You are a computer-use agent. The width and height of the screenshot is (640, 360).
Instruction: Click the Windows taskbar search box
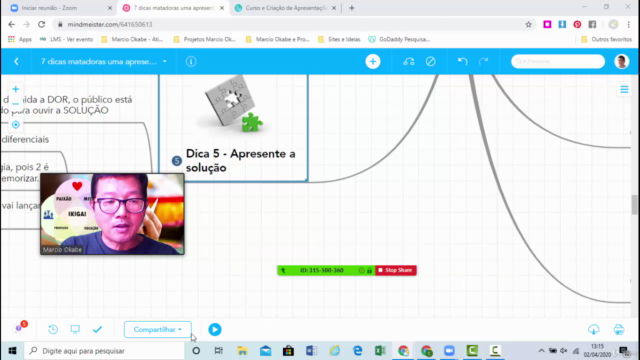104,351
